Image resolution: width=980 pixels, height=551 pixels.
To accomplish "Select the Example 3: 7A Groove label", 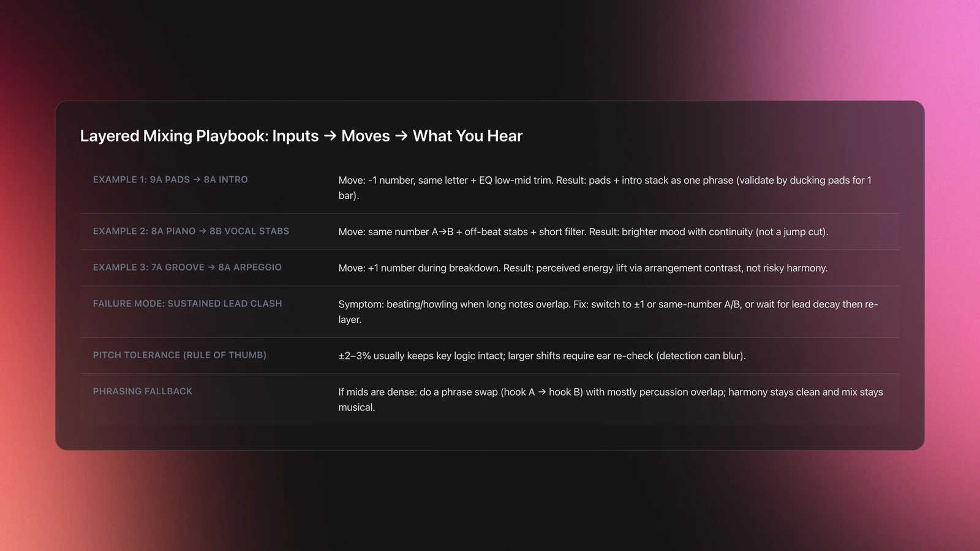I will (187, 267).
